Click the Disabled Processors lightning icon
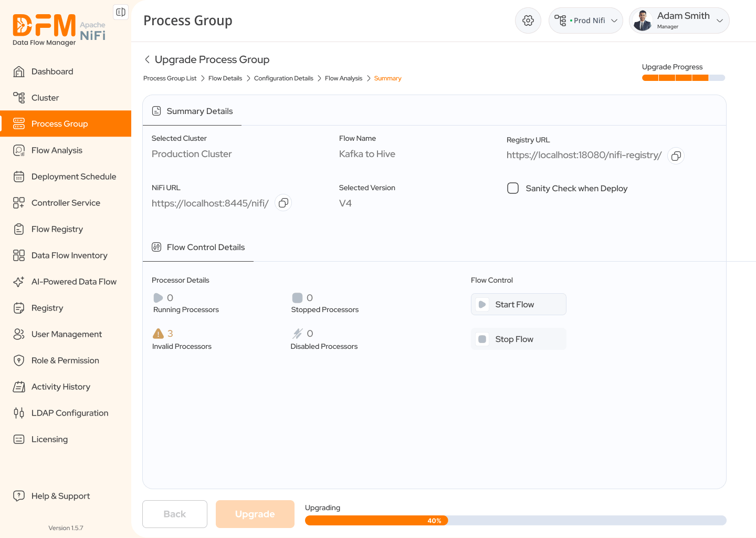 pyautogui.click(x=298, y=334)
